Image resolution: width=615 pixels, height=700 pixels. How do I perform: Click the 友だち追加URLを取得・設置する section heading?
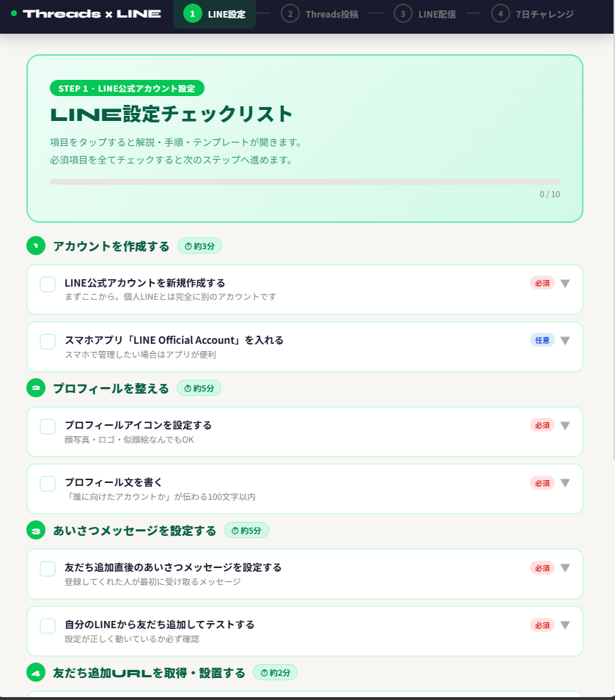click(x=149, y=673)
